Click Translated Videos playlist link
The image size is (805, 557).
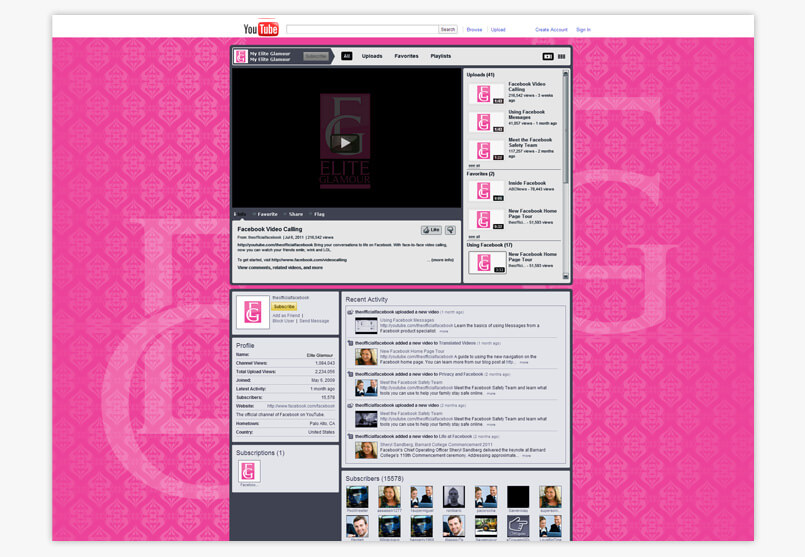click(x=457, y=343)
